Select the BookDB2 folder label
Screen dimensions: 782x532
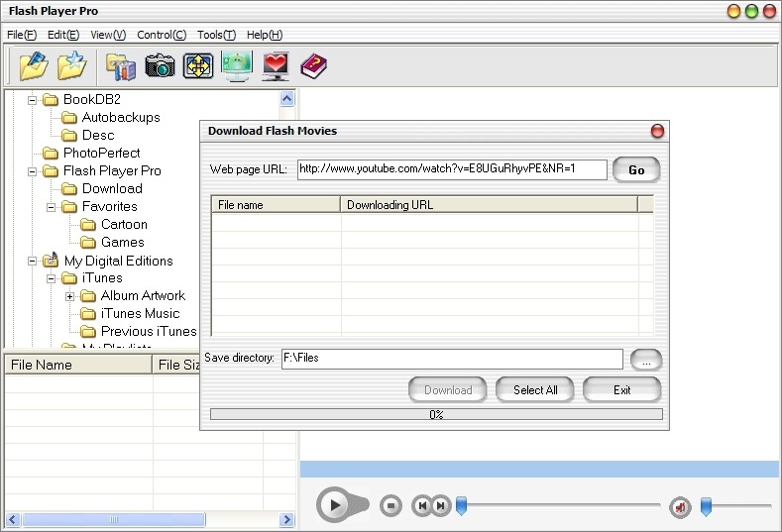click(x=92, y=100)
